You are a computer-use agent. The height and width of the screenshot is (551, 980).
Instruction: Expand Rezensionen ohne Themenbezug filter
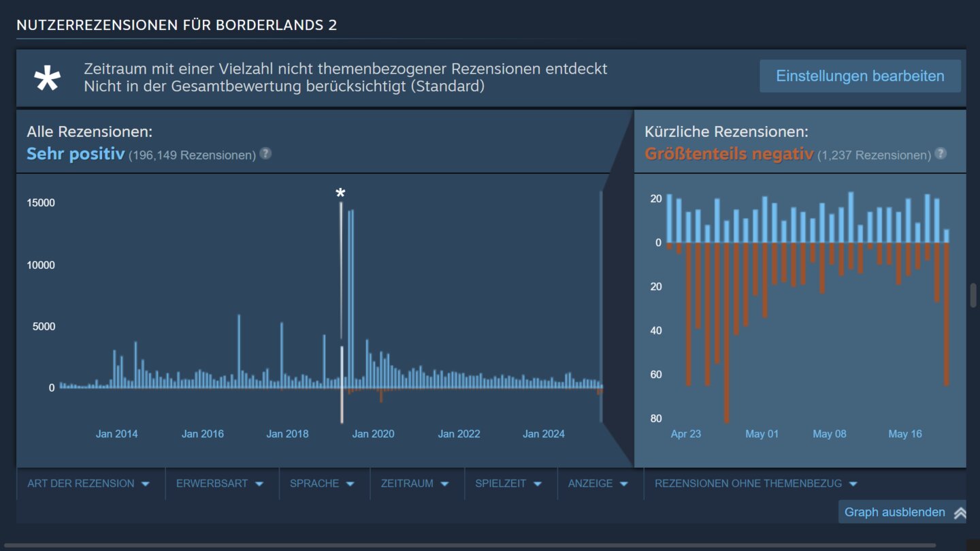point(755,484)
